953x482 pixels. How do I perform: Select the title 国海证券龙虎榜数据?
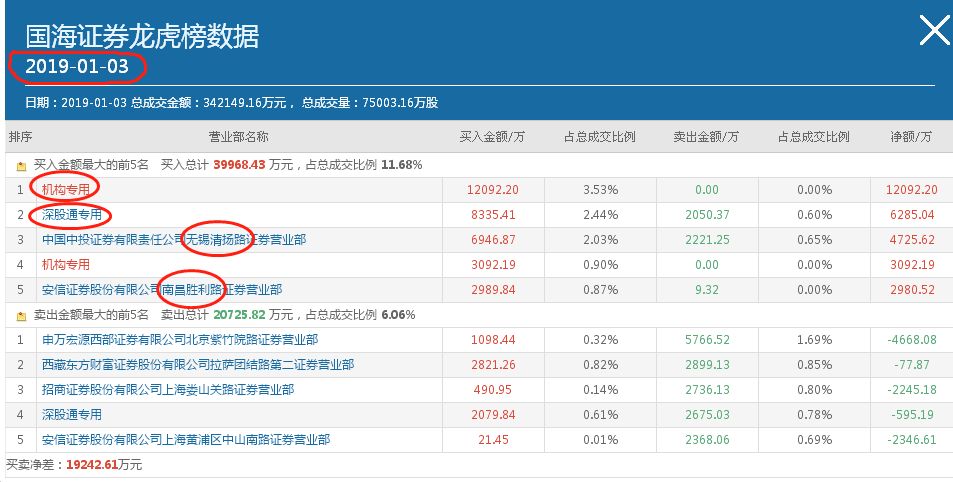click(142, 36)
